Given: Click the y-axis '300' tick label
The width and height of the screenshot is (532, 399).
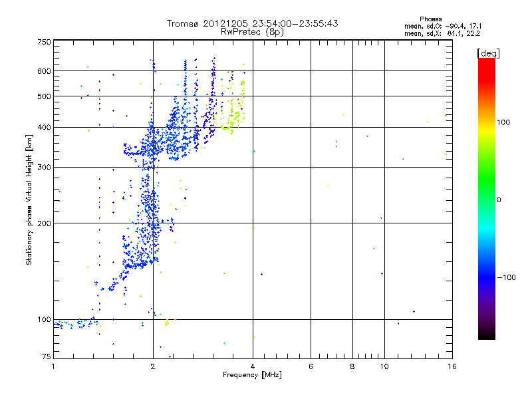Looking at the screenshot, I should pyautogui.click(x=44, y=168).
